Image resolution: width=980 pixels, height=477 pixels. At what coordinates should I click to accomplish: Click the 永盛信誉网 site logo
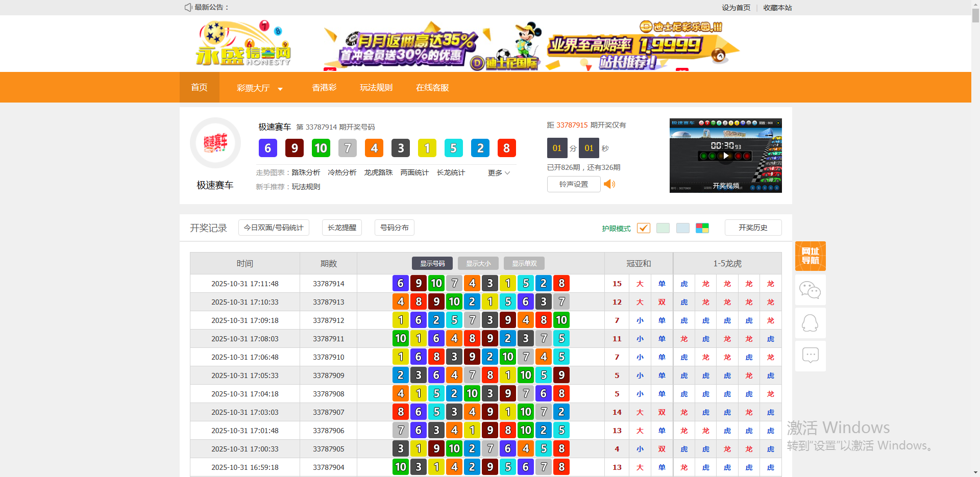pyautogui.click(x=243, y=44)
